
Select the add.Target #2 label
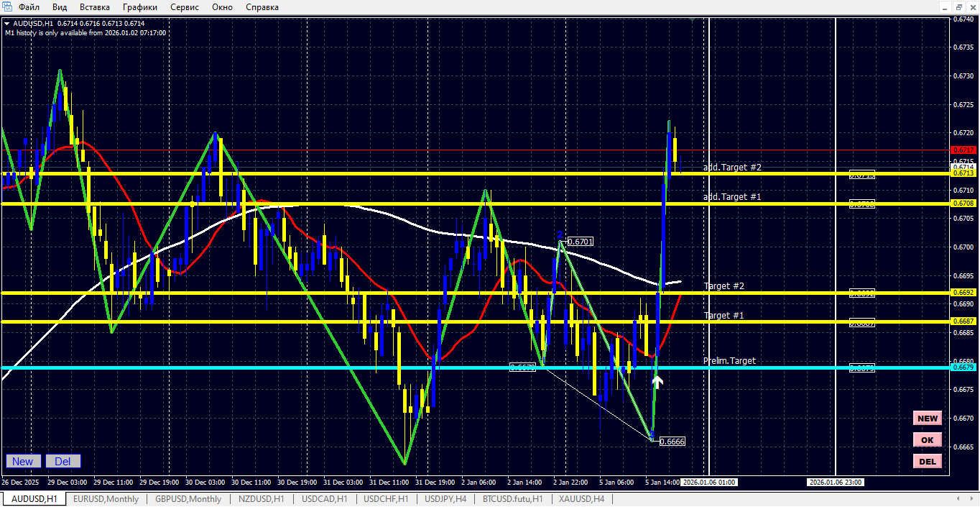pyautogui.click(x=732, y=167)
